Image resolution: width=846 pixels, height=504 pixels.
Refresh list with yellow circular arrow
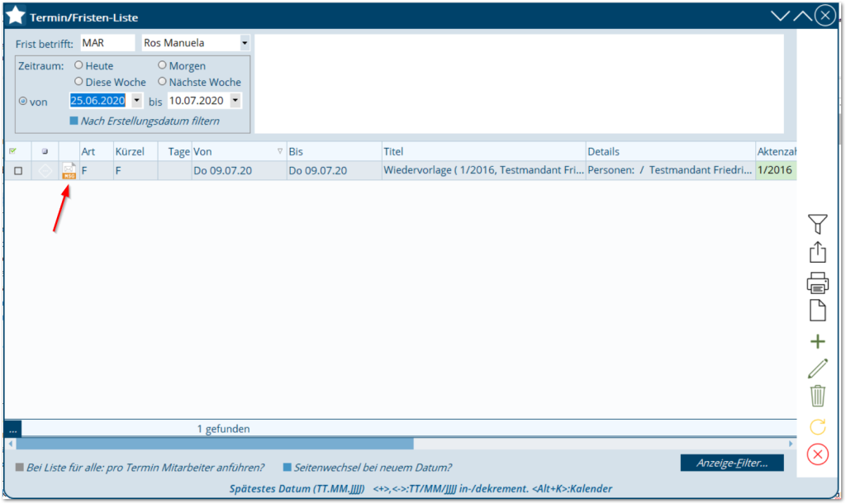(817, 426)
